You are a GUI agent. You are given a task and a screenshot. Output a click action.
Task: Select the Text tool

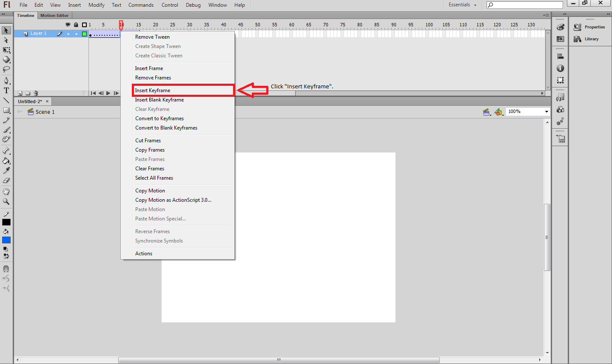pos(6,90)
